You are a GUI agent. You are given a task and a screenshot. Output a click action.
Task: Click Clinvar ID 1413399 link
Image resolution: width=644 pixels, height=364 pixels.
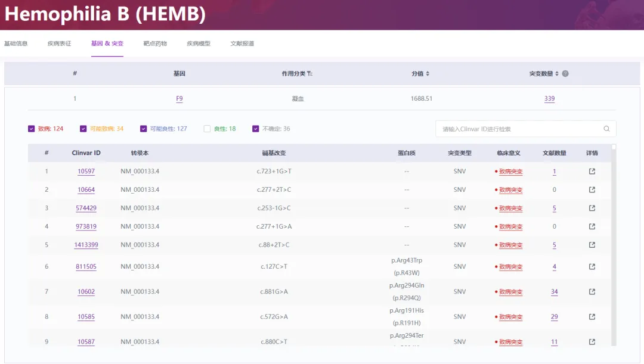pyautogui.click(x=86, y=245)
